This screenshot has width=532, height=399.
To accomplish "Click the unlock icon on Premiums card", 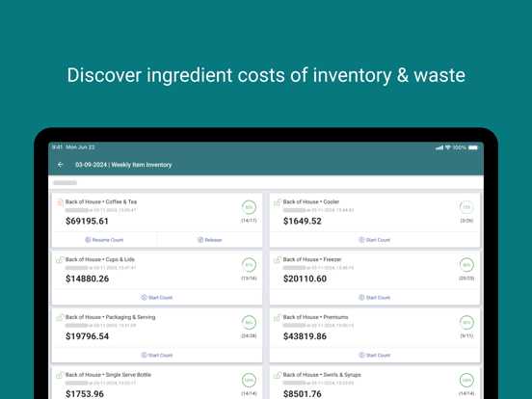I will [278, 318].
